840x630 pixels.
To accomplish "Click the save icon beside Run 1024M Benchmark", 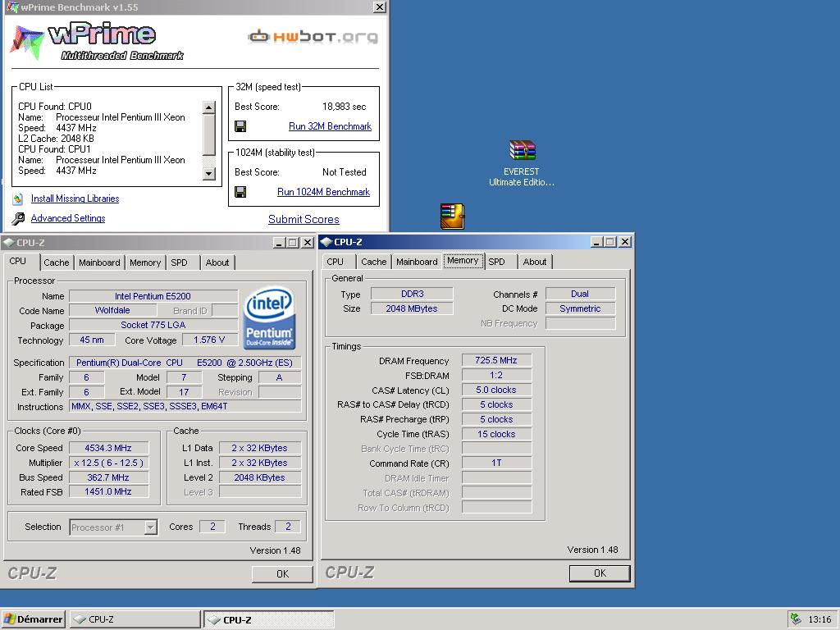I will (240, 192).
